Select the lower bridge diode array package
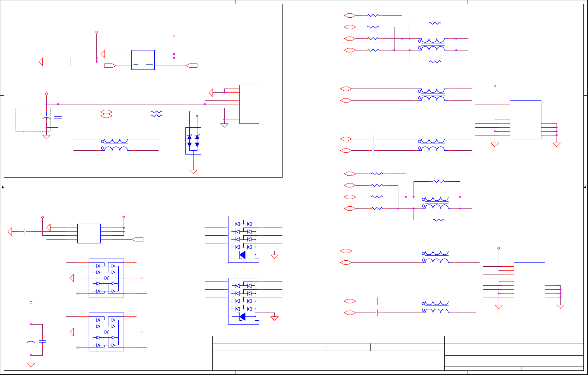This screenshot has height=375, width=588. pos(106,332)
